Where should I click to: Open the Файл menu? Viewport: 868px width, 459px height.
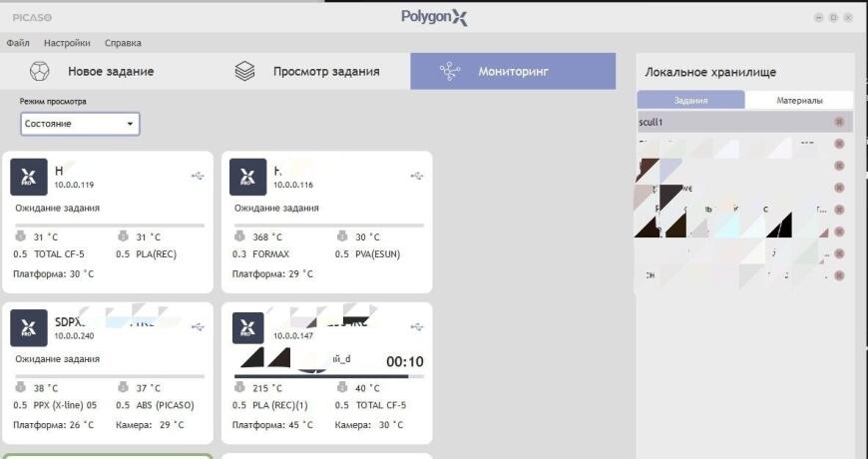point(18,43)
